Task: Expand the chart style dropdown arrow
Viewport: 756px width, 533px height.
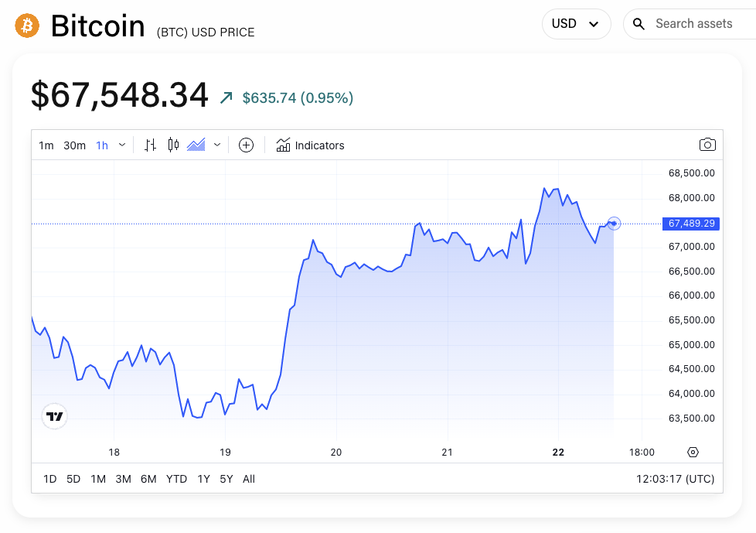Action: pos(217,145)
